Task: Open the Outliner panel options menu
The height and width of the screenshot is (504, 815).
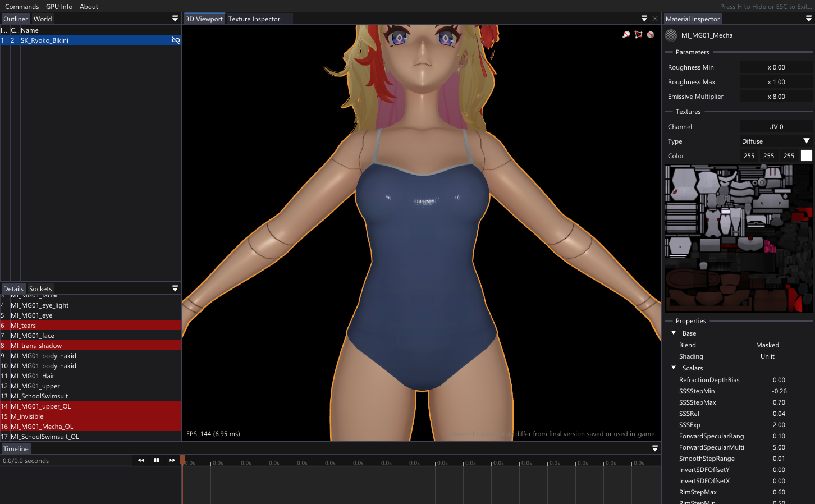Action: [175, 19]
